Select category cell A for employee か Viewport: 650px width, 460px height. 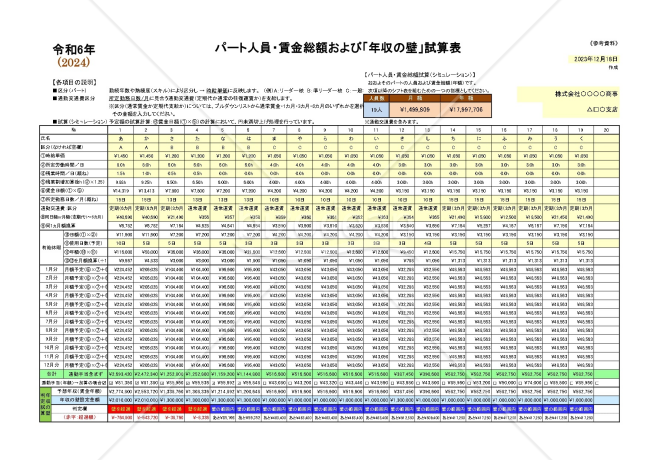click(x=146, y=148)
